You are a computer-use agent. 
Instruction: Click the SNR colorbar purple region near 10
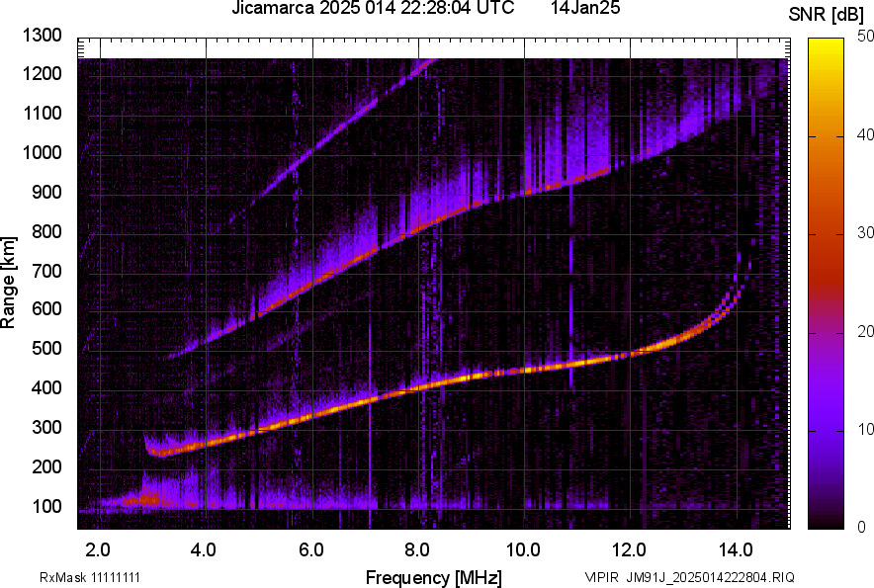point(827,430)
